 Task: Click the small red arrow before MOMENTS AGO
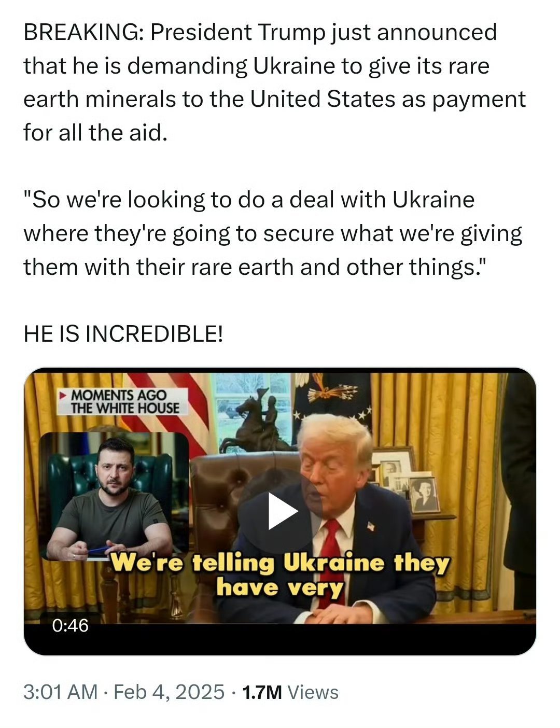click(64, 395)
